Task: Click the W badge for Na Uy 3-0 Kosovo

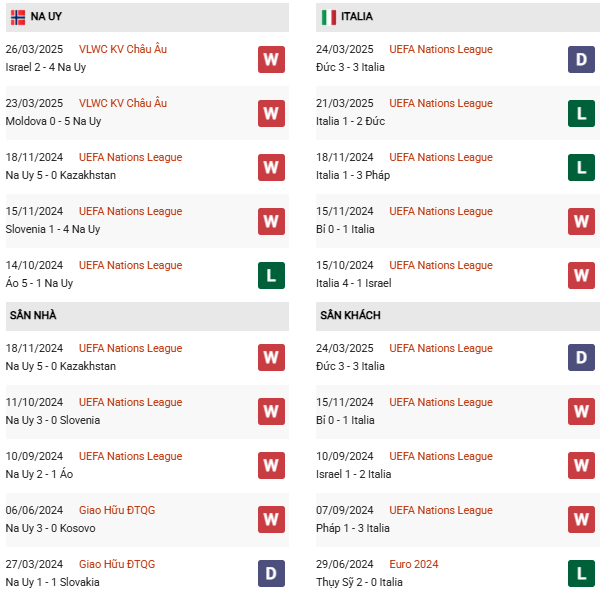Action: [x=271, y=520]
